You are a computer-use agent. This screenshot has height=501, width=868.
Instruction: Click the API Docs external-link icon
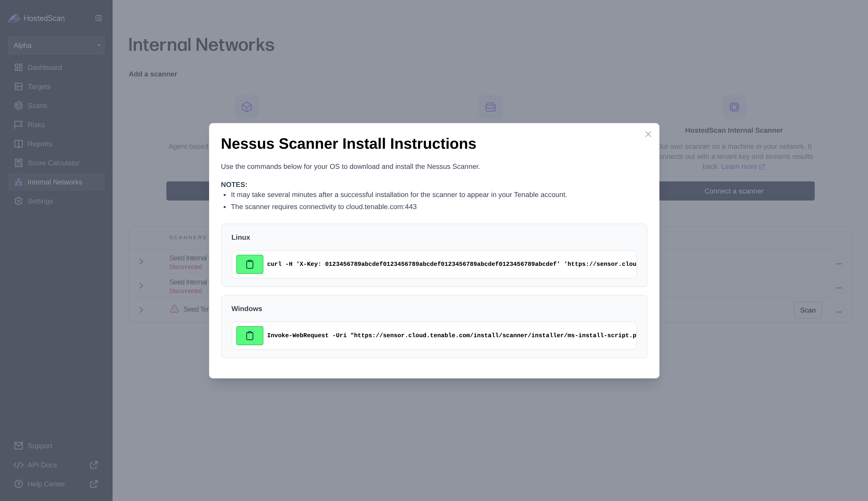point(94,465)
